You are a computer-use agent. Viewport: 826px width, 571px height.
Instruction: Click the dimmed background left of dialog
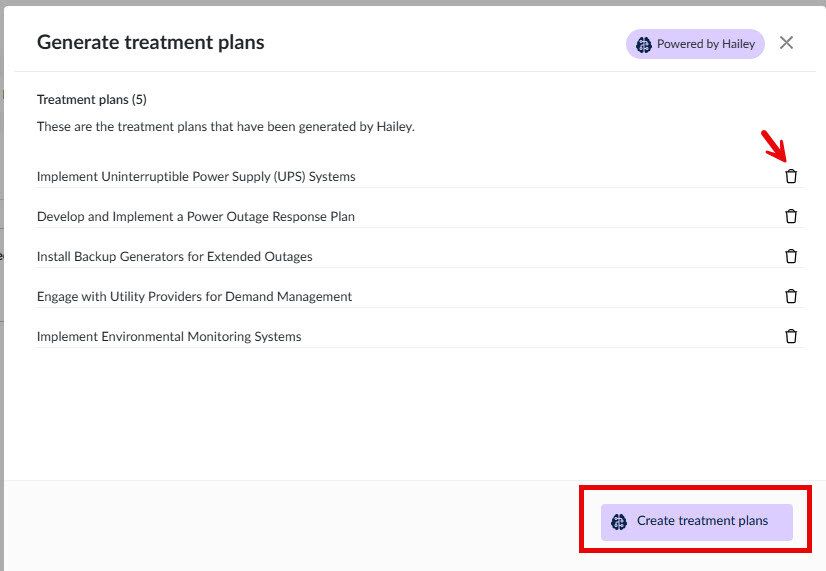coord(2,300)
